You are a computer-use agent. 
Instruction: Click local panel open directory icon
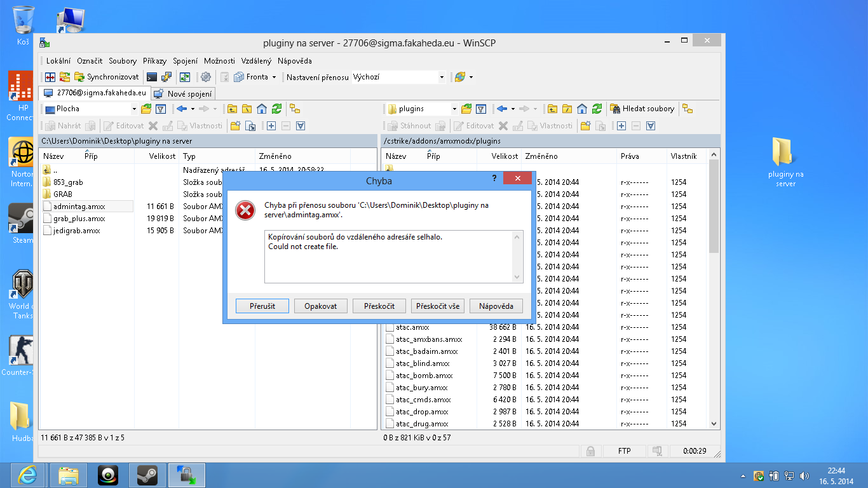click(x=146, y=109)
